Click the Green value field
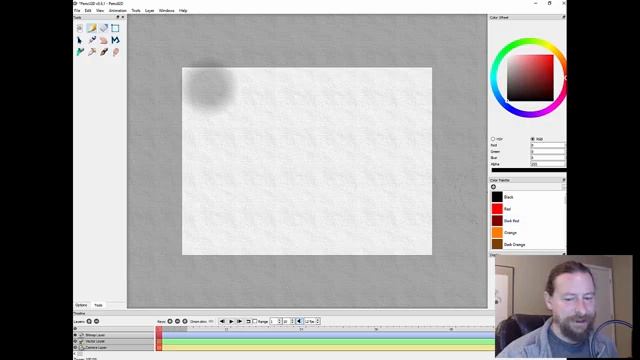Screen dimensions: 640x360 point(548,151)
